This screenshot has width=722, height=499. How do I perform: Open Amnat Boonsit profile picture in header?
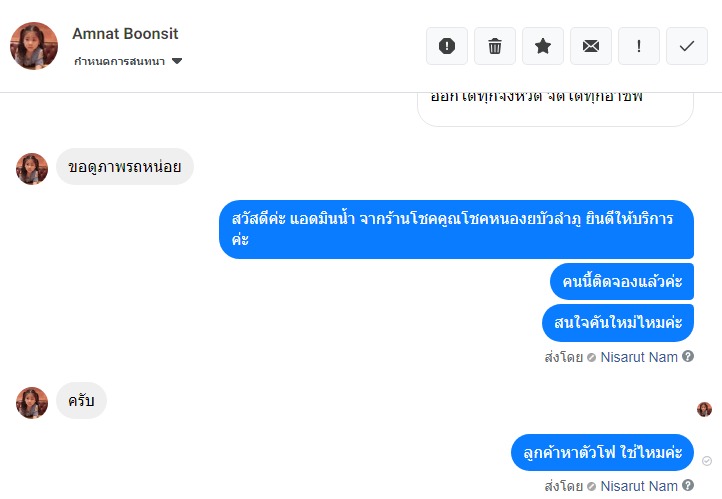click(x=34, y=46)
